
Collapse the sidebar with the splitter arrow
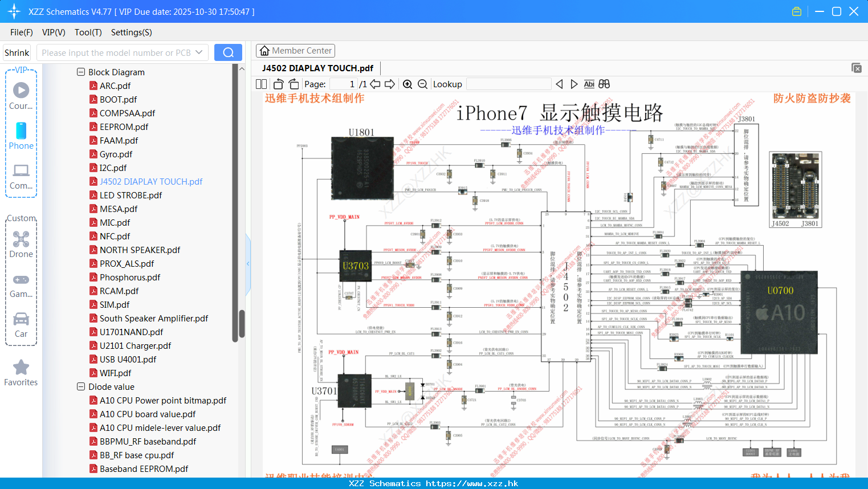click(248, 263)
